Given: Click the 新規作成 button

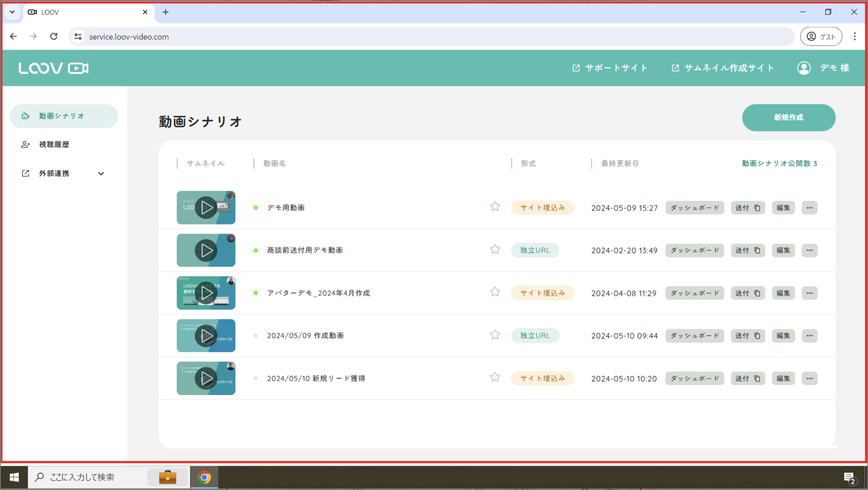Looking at the screenshot, I should coord(789,118).
